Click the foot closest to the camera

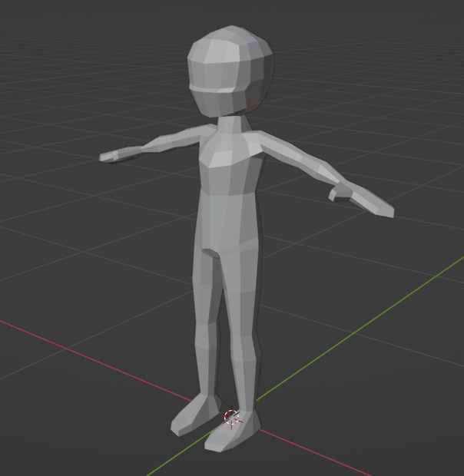click(233, 431)
